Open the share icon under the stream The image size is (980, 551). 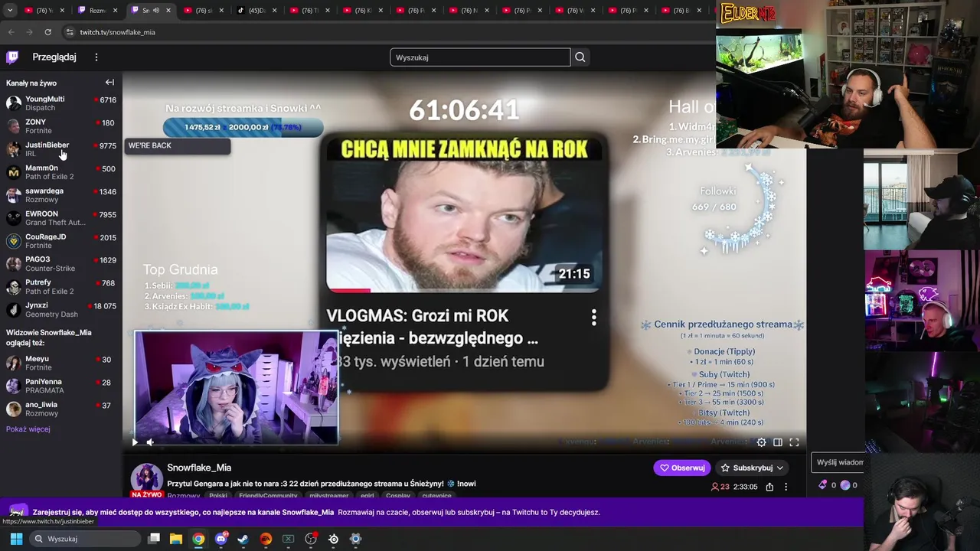click(x=769, y=487)
